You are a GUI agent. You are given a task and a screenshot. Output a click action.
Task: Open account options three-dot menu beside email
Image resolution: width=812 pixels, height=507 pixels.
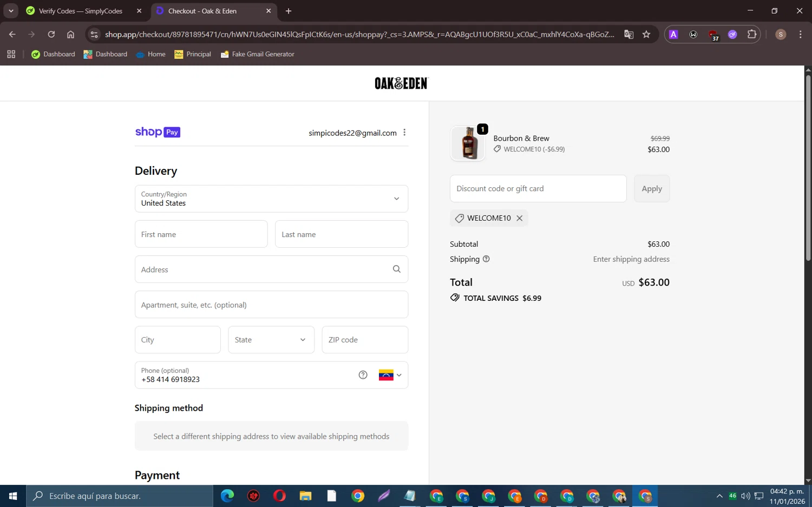tap(404, 133)
